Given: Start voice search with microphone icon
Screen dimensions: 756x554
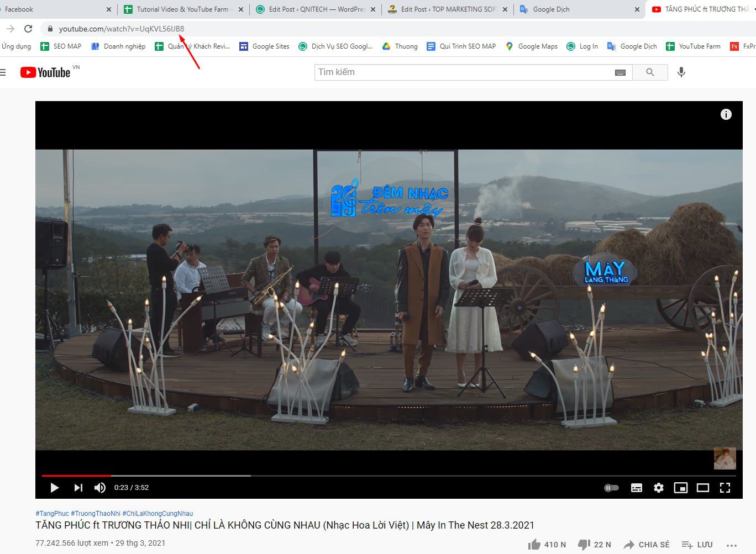Looking at the screenshot, I should [x=681, y=72].
